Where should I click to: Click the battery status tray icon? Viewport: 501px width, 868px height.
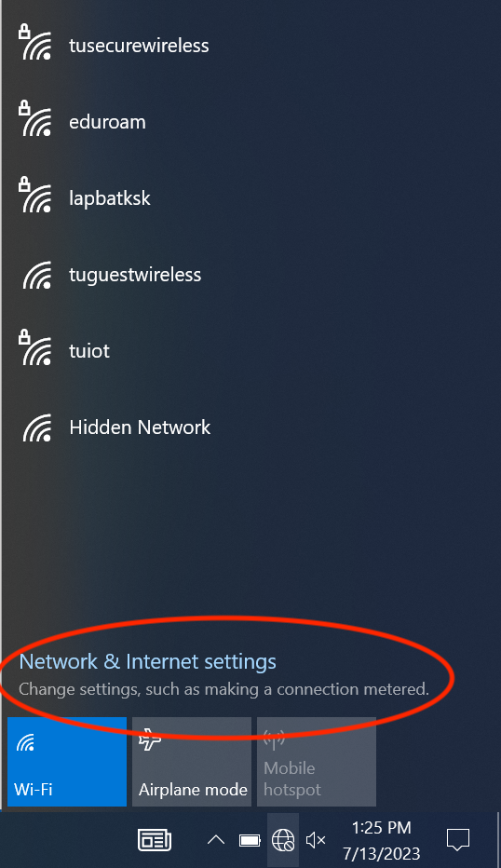[250, 840]
